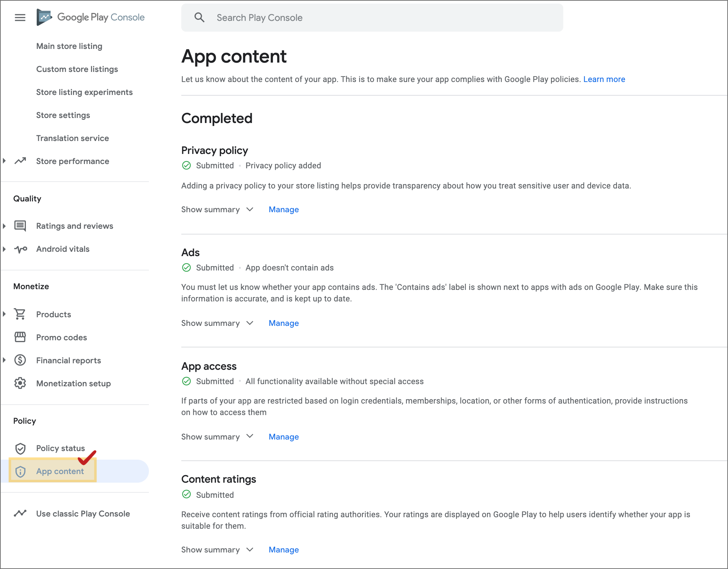Screen dimensions: 728x569
Task: Click the Promo codes storefront icon
Action: click(20, 337)
